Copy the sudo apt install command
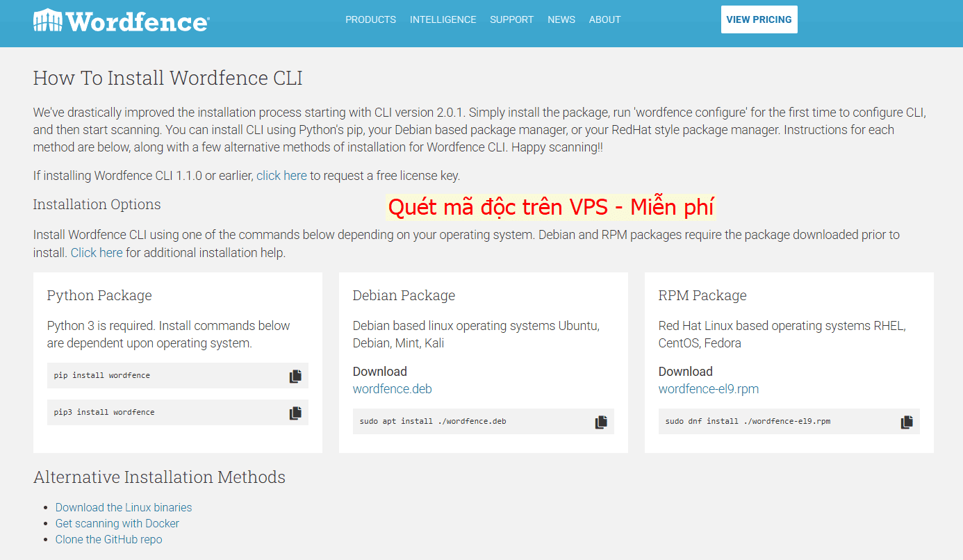 point(601,422)
